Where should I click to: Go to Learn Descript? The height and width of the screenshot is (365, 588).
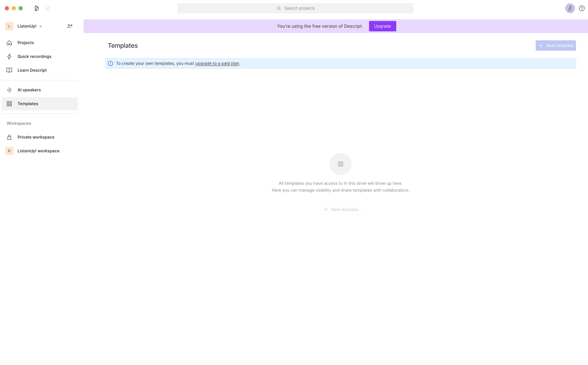40,70
